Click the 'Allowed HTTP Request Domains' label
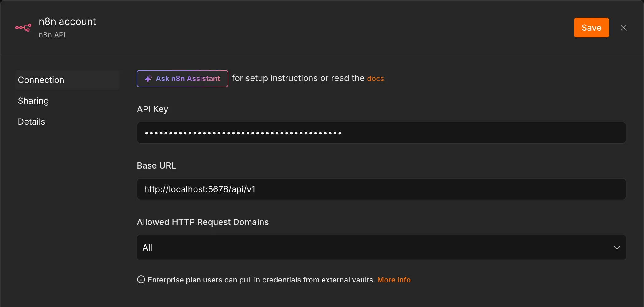The width and height of the screenshot is (644, 307). coord(203,222)
